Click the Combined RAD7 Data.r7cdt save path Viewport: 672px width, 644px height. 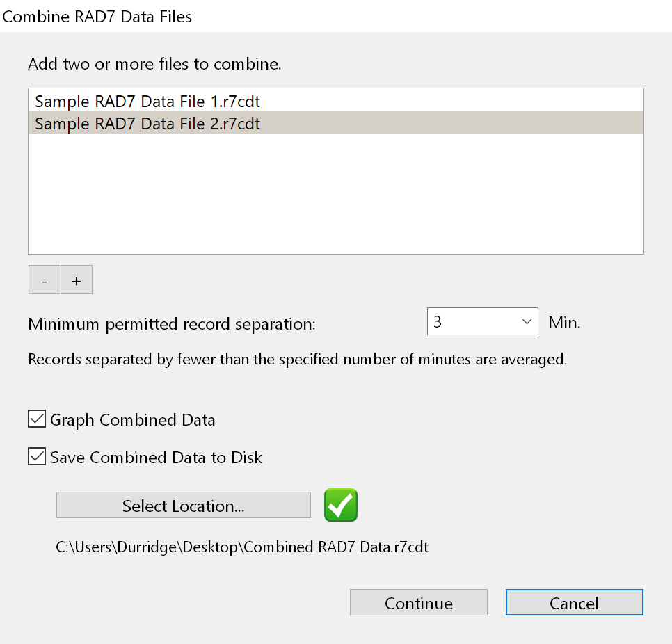242,547
